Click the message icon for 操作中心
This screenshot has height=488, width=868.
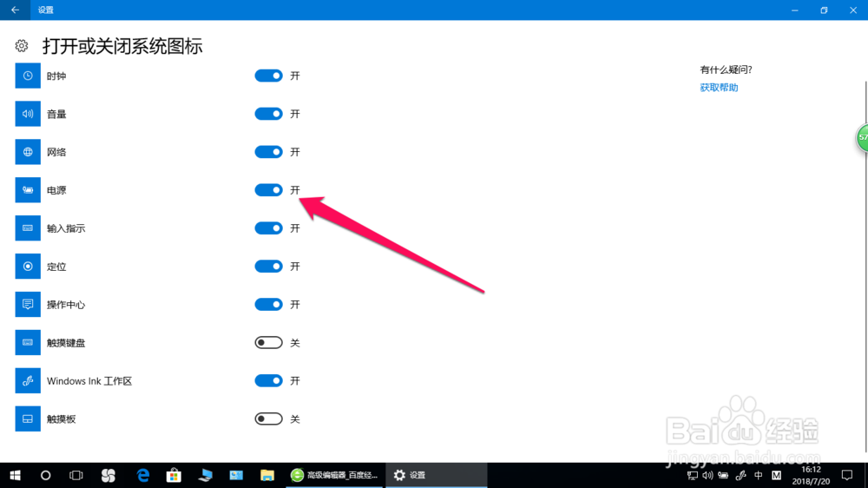tap(28, 305)
